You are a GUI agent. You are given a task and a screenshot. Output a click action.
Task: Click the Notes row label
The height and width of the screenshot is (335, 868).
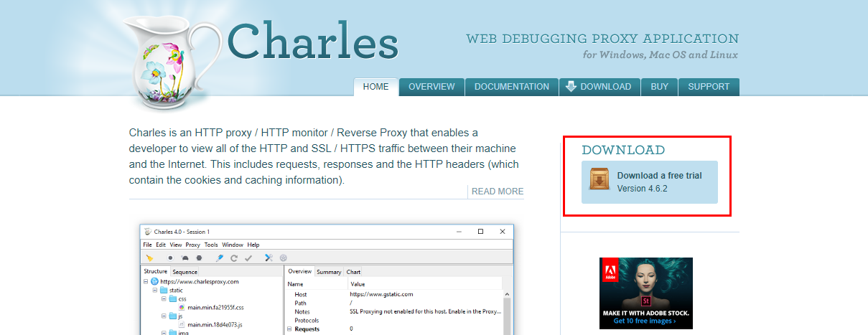tap(303, 311)
